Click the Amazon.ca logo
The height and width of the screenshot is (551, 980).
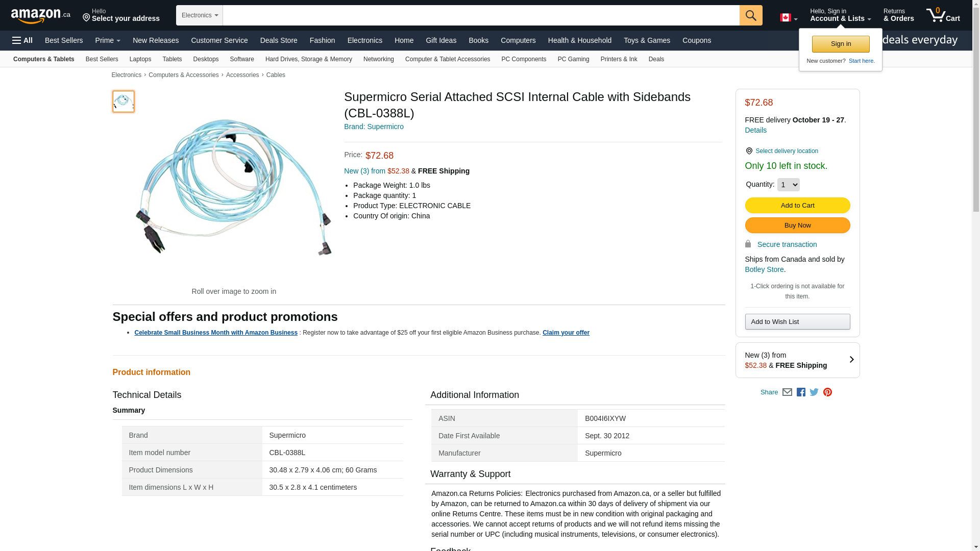pos(40,16)
